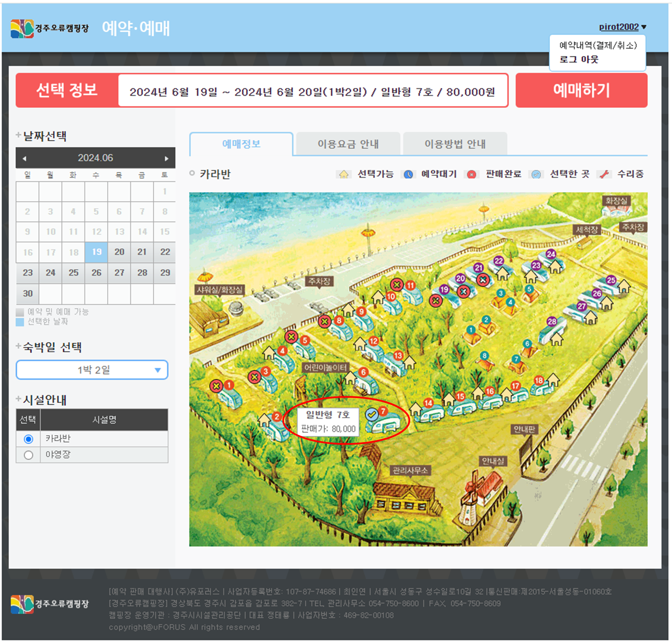The image size is (672, 643).
Task: Click 로그 아웃 in the user menu
Action: [579, 60]
